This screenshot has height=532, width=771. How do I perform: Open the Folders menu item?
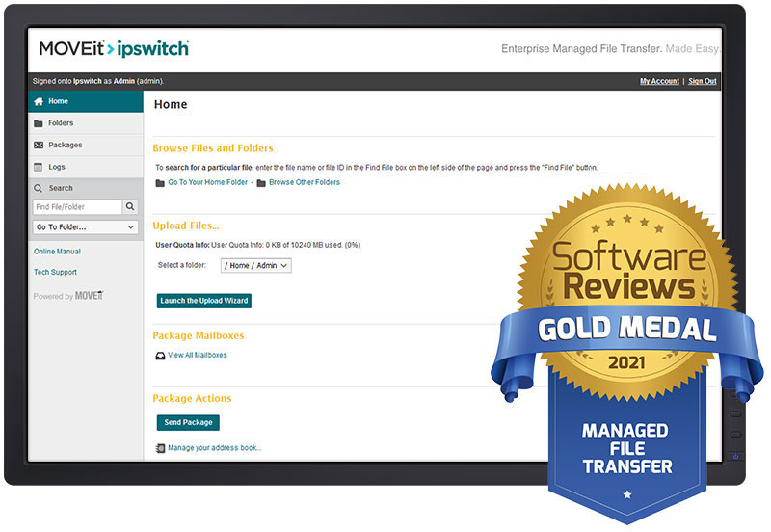61,123
